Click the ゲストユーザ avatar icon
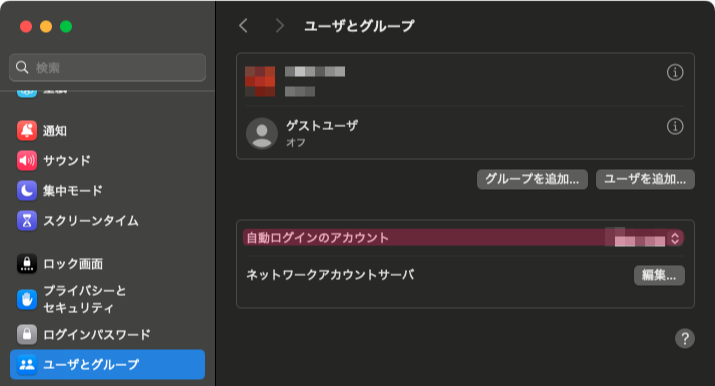The image size is (715, 386). (x=262, y=134)
